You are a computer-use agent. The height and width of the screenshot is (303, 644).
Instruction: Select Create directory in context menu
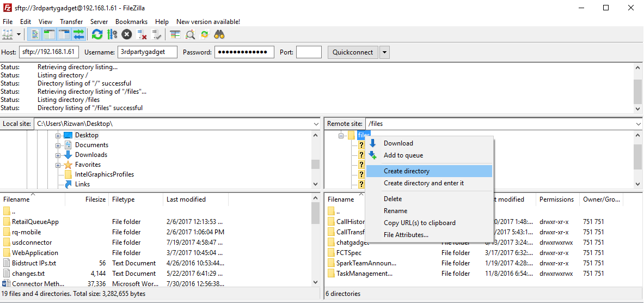click(x=407, y=171)
